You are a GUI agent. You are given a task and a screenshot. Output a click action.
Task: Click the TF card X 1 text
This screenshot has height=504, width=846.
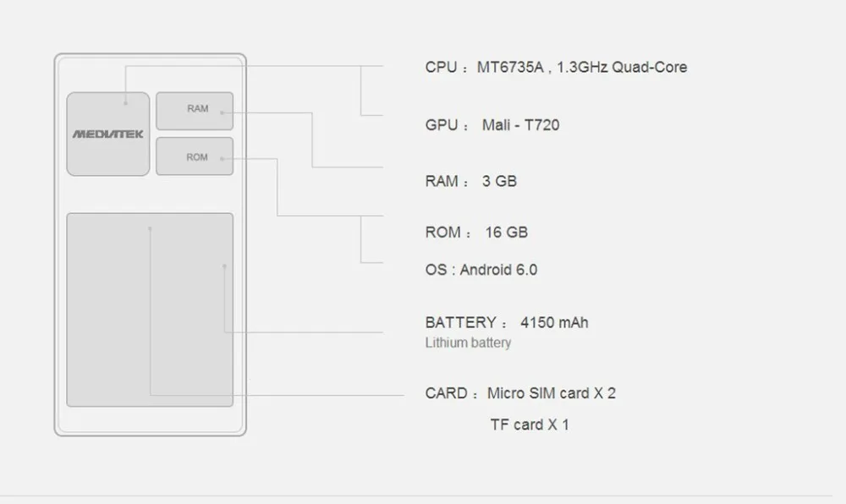tap(530, 425)
